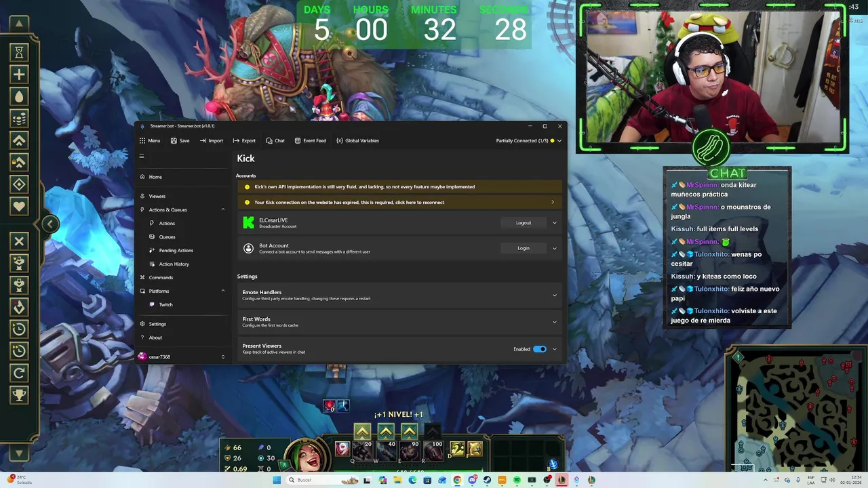Click the game hourglass icon
The height and width of the screenshot is (488, 868).
click(19, 52)
